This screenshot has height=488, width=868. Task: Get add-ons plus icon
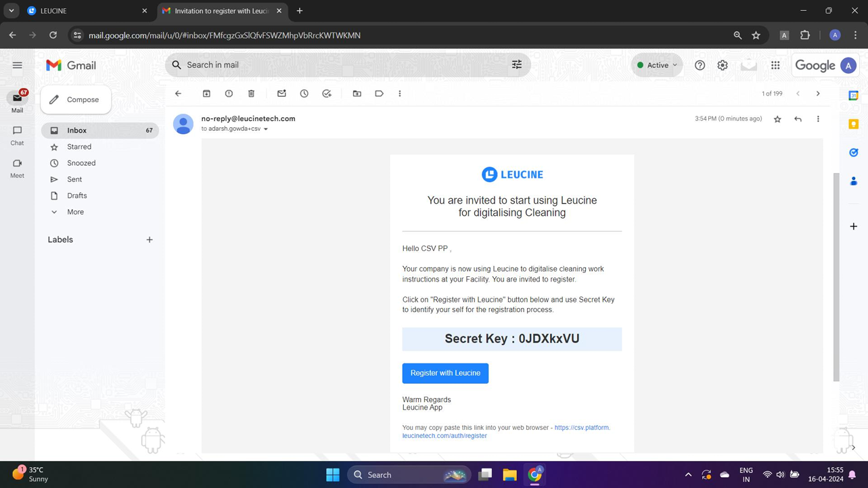point(854,226)
